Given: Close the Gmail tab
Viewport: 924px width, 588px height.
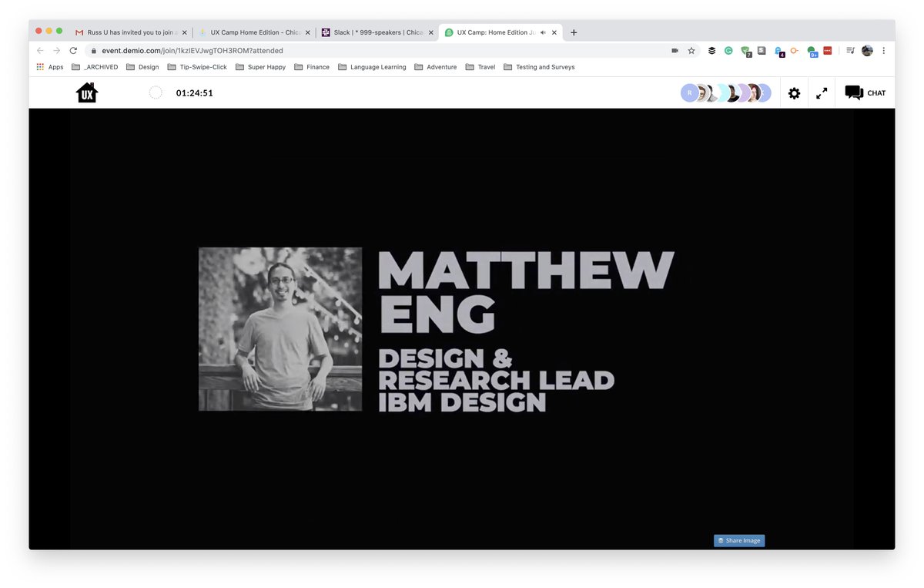Looking at the screenshot, I should point(184,32).
